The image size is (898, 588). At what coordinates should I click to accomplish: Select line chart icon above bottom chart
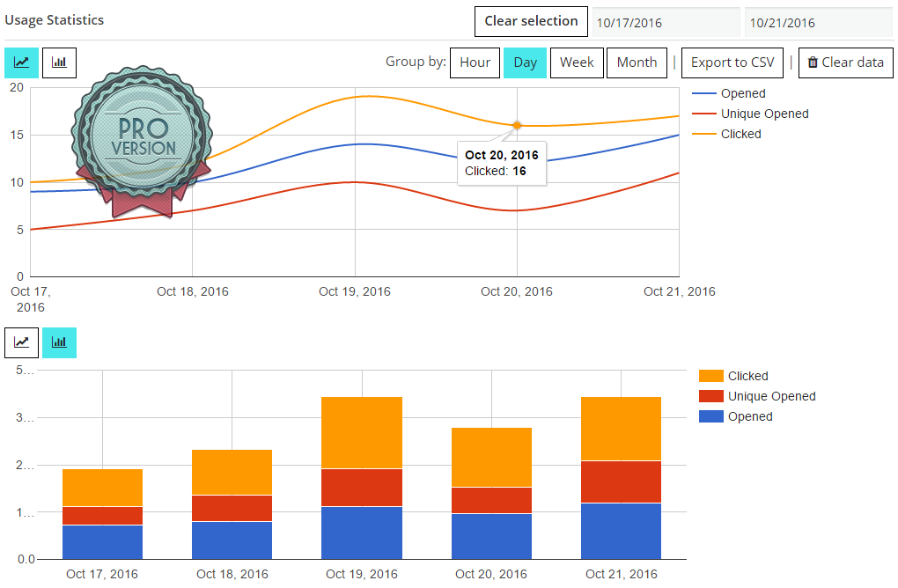pyautogui.click(x=22, y=342)
